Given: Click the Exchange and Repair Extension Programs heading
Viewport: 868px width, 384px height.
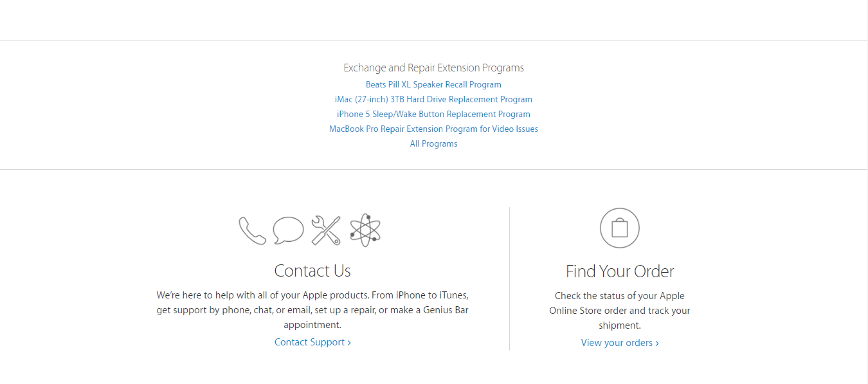Looking at the screenshot, I should point(433,68).
